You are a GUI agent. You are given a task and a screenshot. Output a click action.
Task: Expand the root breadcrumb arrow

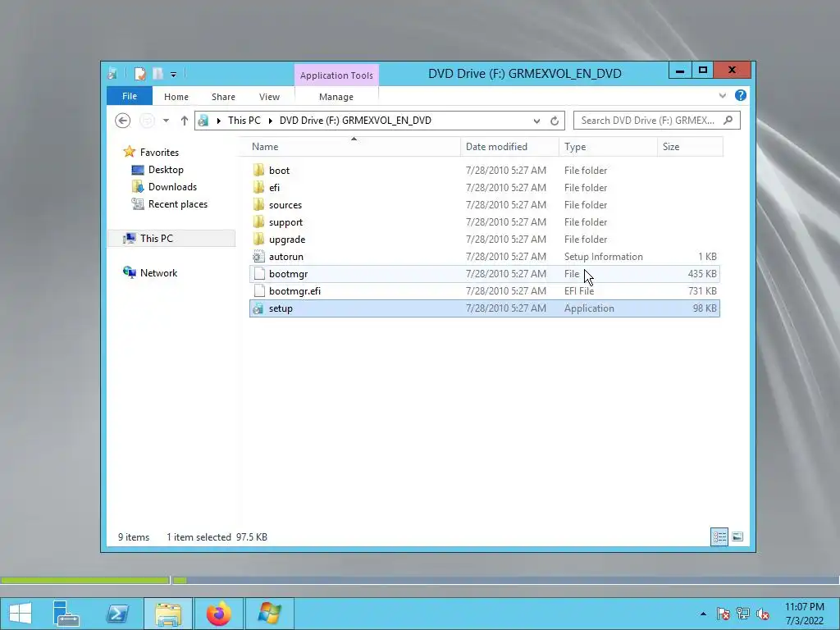click(218, 121)
